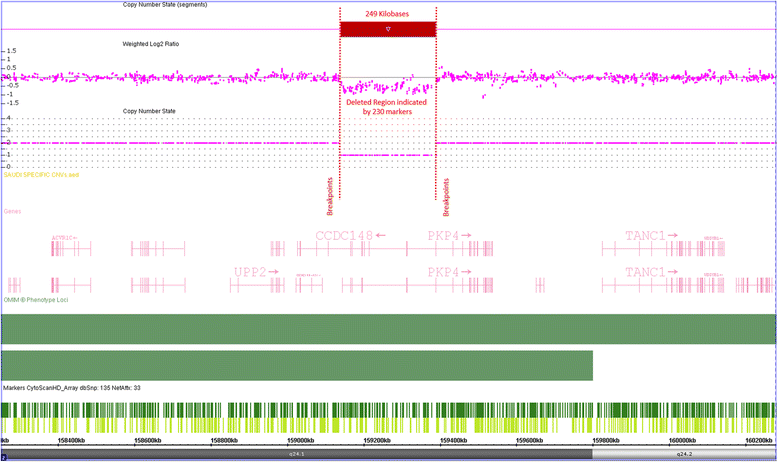Click the deleted copy number state line at 1
The image size is (778, 462).
pyautogui.click(x=386, y=155)
